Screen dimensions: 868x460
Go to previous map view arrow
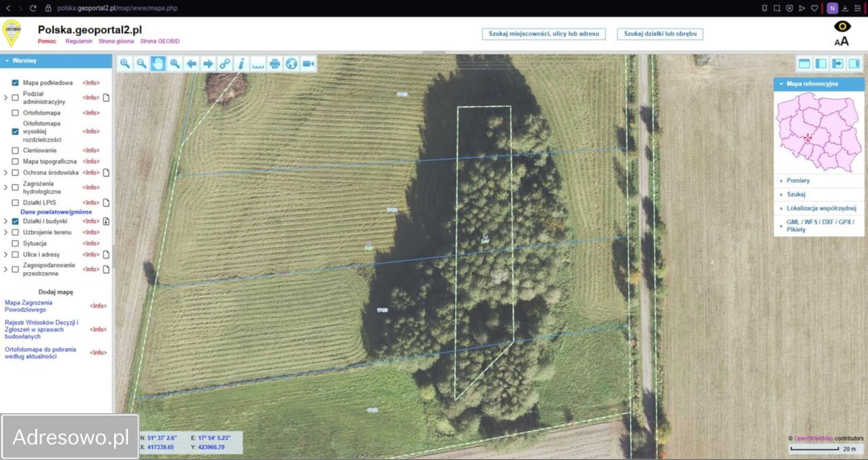tap(191, 64)
